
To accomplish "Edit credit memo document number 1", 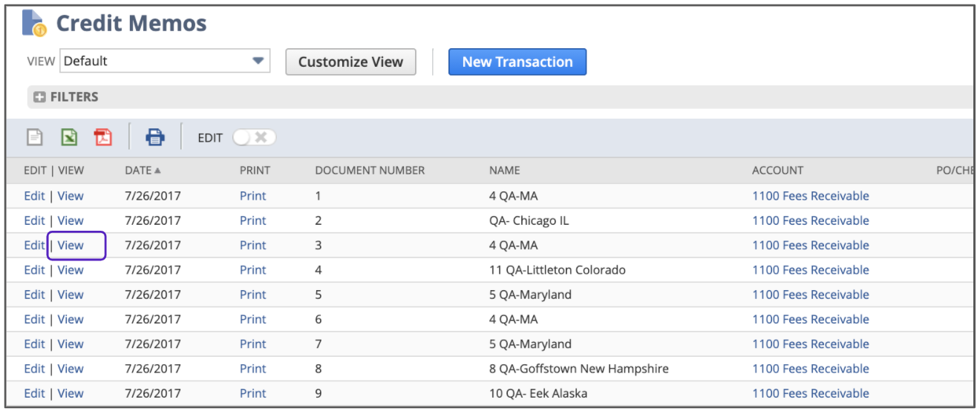I will coord(34,197).
